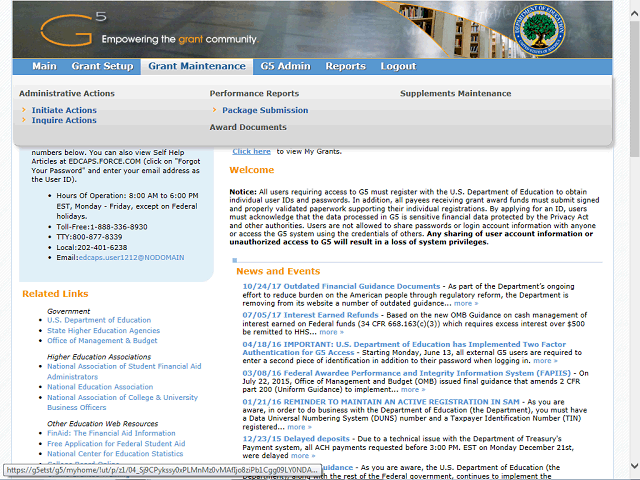The image size is (640, 480).
Task: Click 'more »' after the FAPIIS summary
Action: point(413,389)
